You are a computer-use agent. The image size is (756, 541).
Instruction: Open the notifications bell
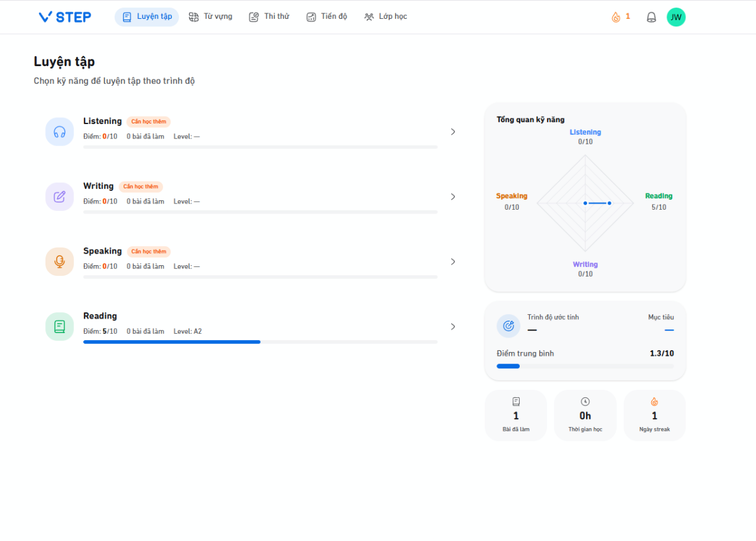(651, 17)
